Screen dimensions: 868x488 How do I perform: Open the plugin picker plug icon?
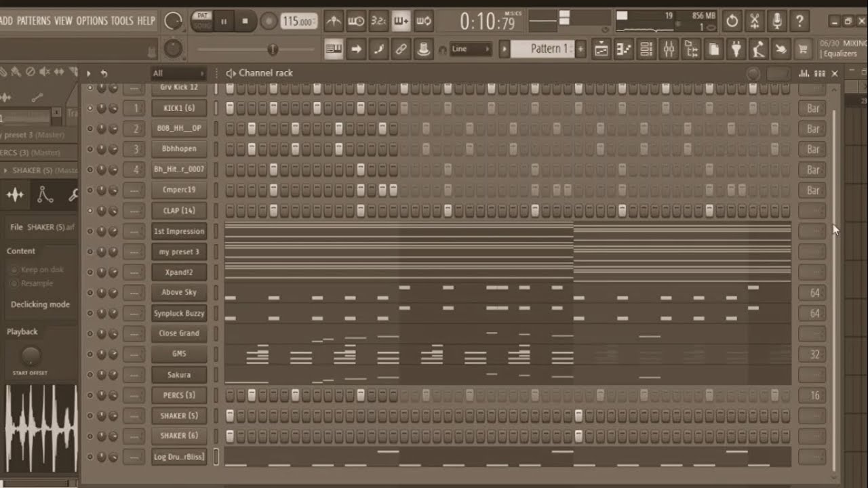click(736, 49)
